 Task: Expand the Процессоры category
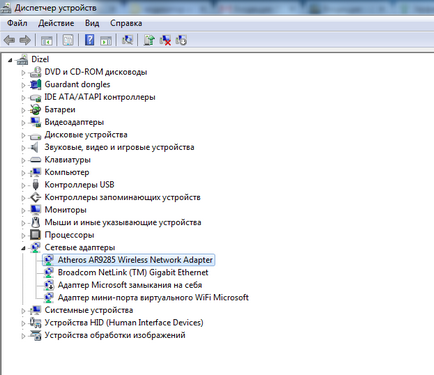point(23,235)
